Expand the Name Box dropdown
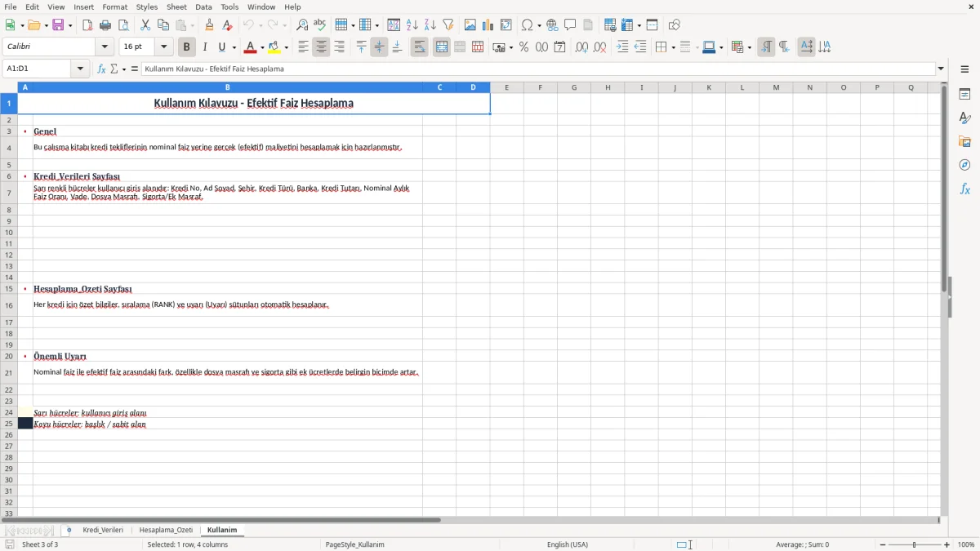Viewport: 980px width, 551px height. click(81, 69)
